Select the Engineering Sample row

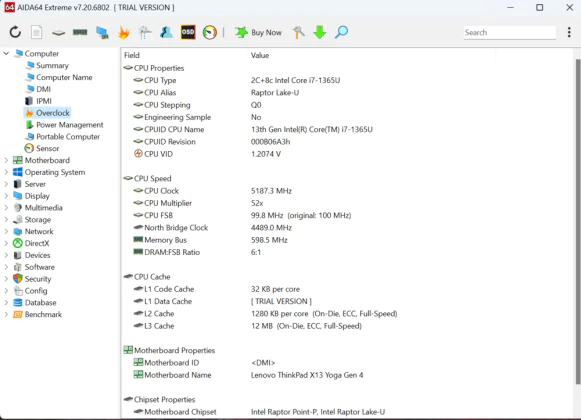click(347, 117)
